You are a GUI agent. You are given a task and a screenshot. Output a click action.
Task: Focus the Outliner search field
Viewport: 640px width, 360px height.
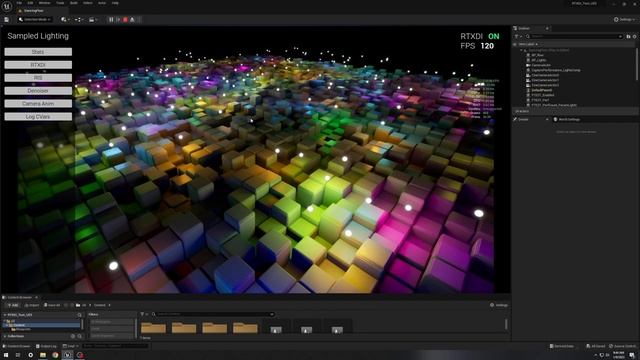click(x=574, y=37)
